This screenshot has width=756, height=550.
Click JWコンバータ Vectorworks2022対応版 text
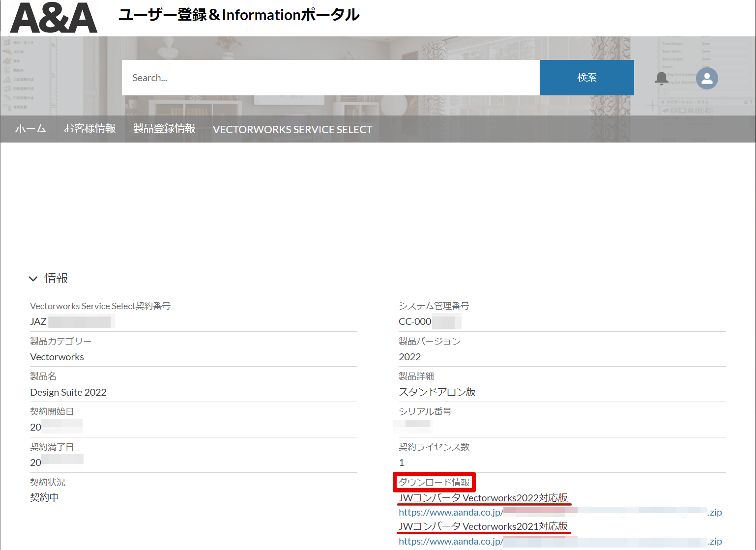pyautogui.click(x=483, y=498)
